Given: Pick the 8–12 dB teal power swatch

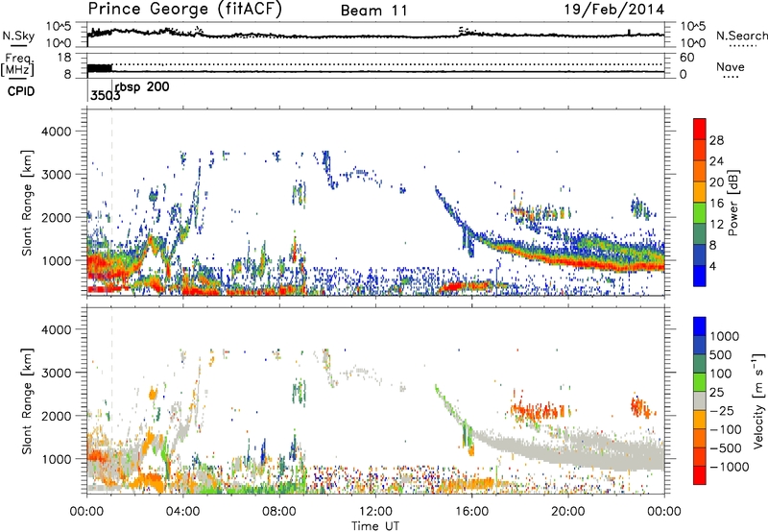Looking at the screenshot, I should point(700,234).
